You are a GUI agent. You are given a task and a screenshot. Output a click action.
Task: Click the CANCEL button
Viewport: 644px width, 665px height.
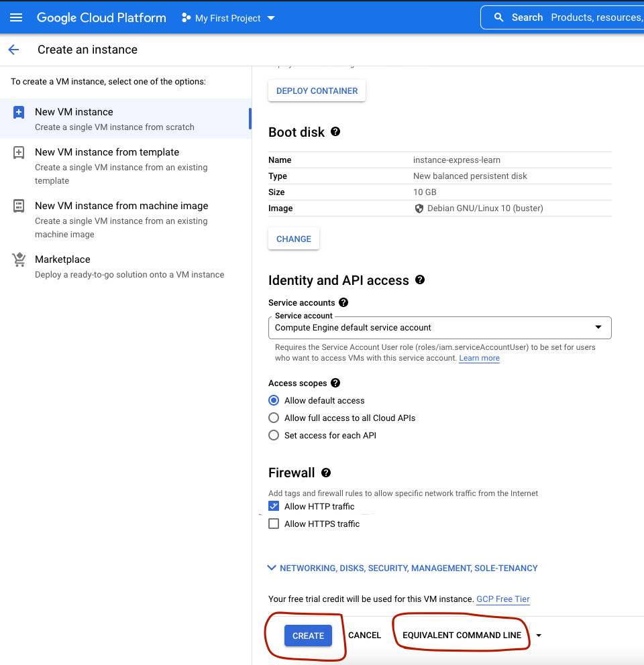(x=365, y=636)
